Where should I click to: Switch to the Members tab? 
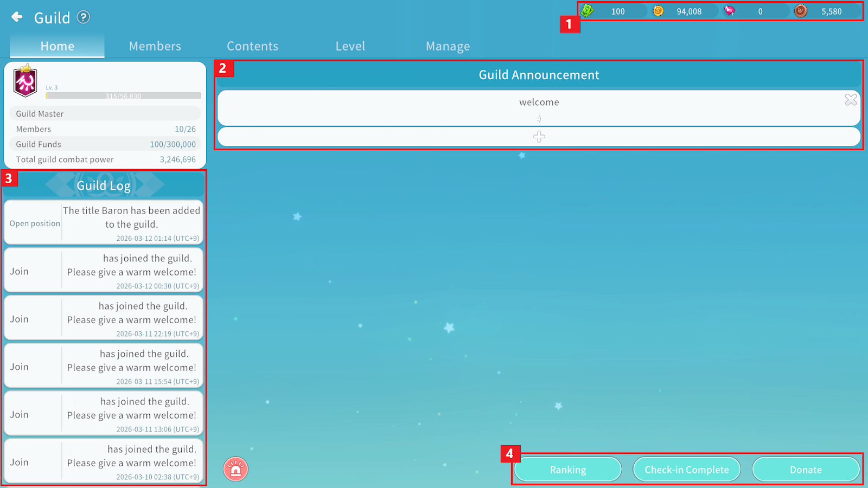point(155,46)
